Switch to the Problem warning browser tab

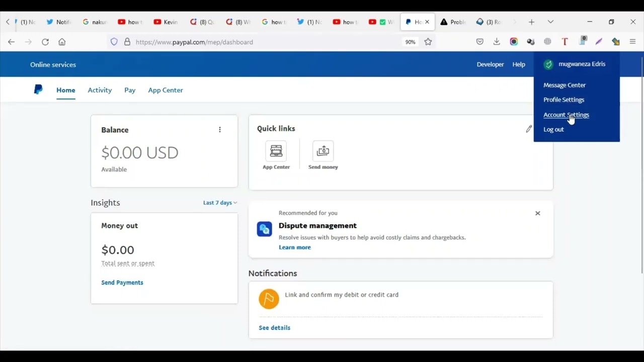[453, 22]
